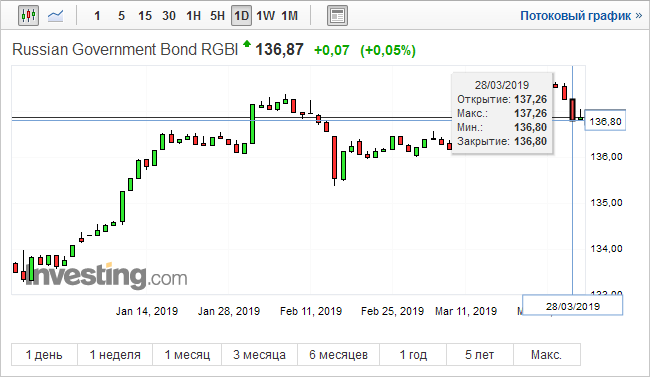
Task: Open the chart layout news panel icon
Action: point(337,16)
